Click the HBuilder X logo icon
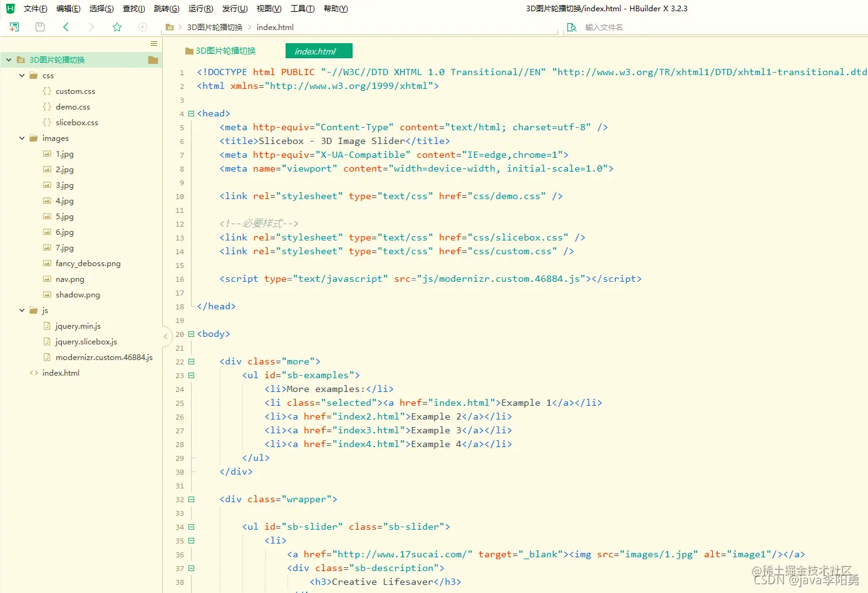This screenshot has height=593, width=868. (x=10, y=8)
